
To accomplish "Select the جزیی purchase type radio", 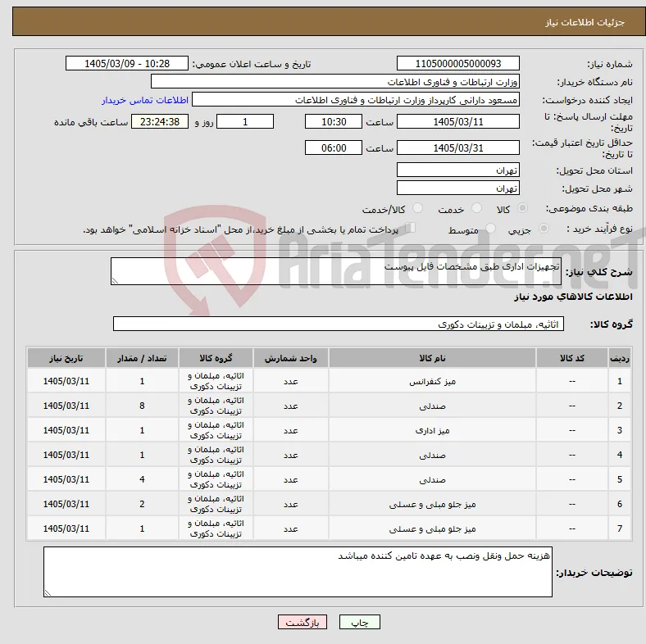I will click(544, 229).
